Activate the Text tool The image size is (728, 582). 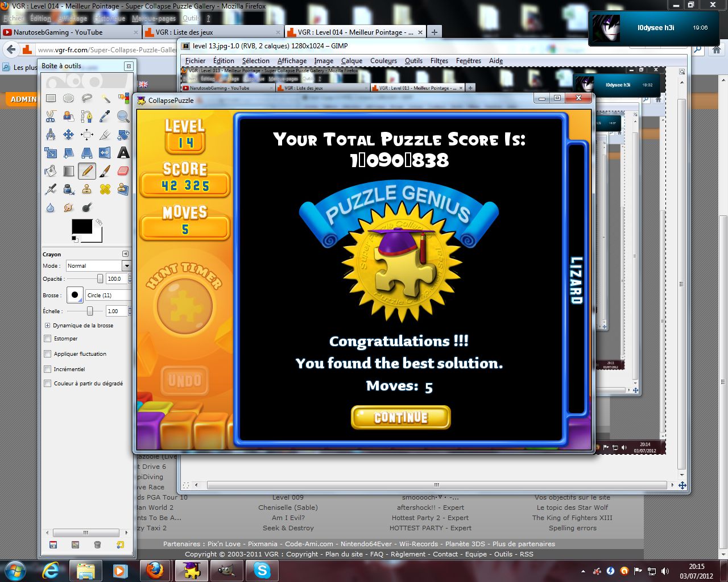point(123,153)
